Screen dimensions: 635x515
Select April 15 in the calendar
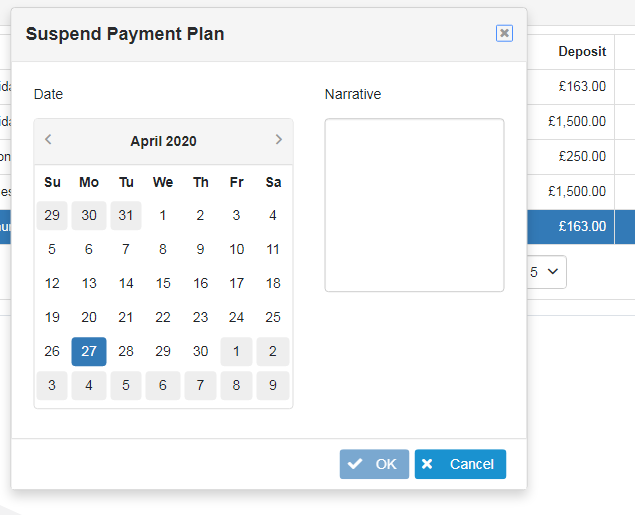tap(163, 283)
